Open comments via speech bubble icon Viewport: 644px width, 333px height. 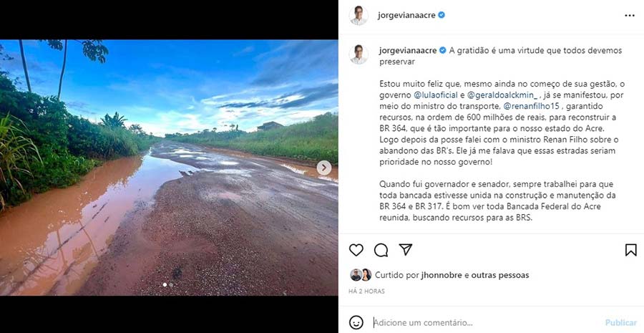point(381,250)
